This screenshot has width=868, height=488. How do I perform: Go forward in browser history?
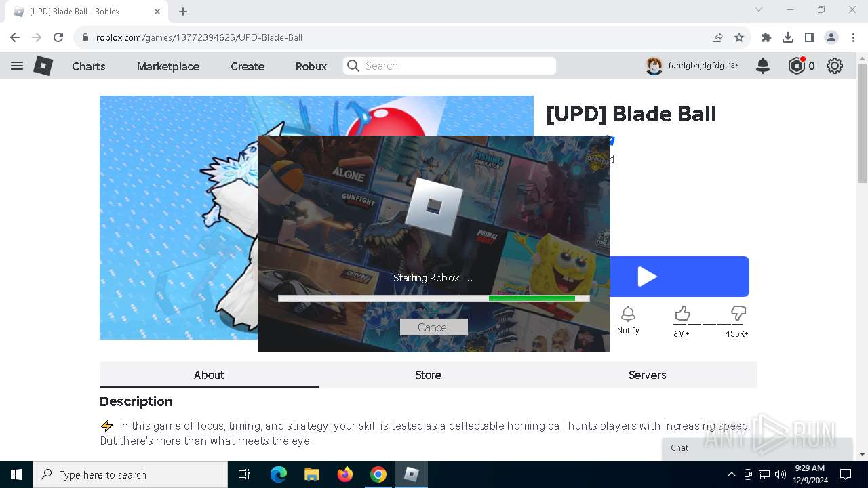point(37,37)
